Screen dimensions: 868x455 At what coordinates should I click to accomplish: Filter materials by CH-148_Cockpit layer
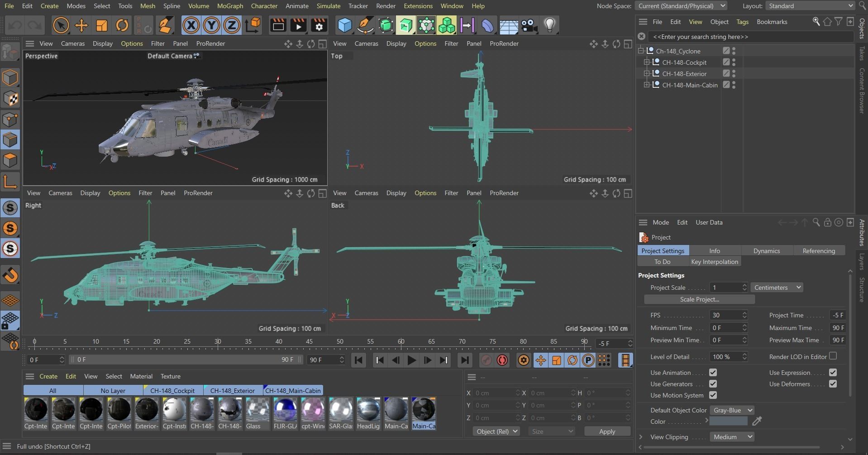pyautogui.click(x=172, y=390)
